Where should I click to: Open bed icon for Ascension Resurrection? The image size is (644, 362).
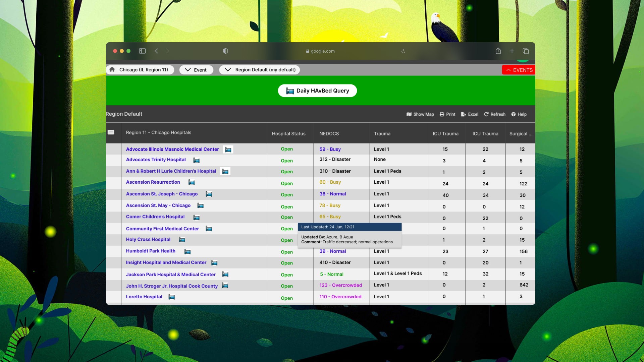pos(192,182)
